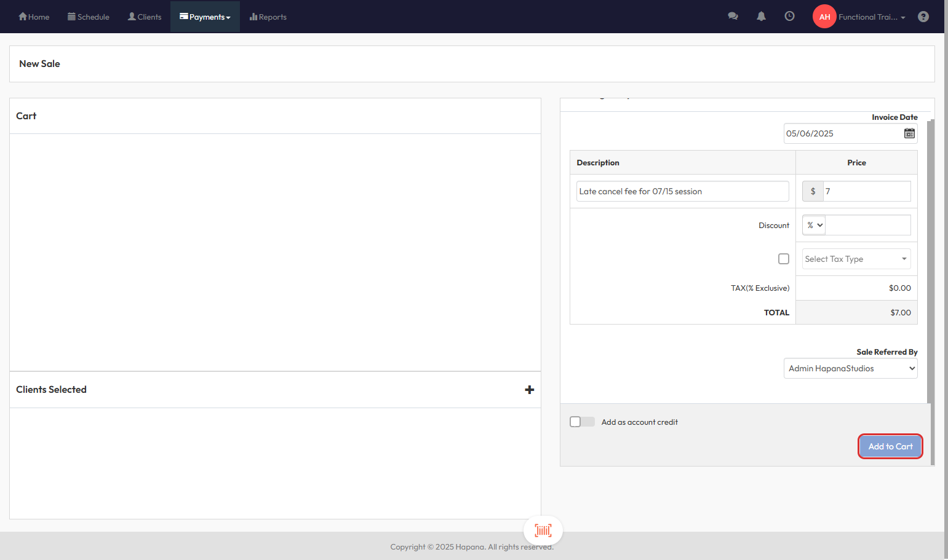Navigate to the Home link

tap(34, 17)
